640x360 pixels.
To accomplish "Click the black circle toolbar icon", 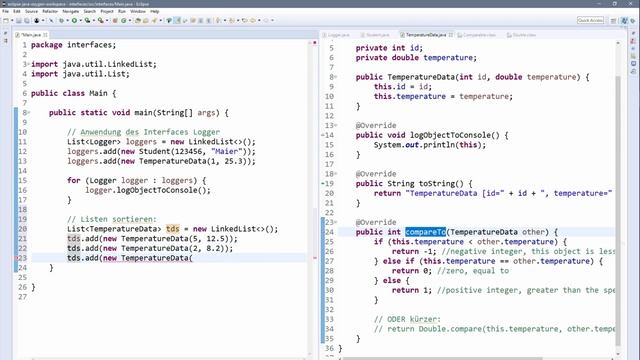I will click(37, 20).
